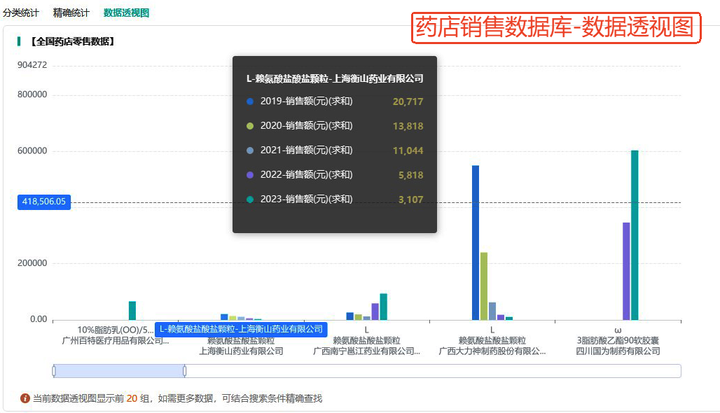The image size is (720, 413).
Task: Click the 广西南宁邕江药业有限公司 axis label
Action: 366,351
